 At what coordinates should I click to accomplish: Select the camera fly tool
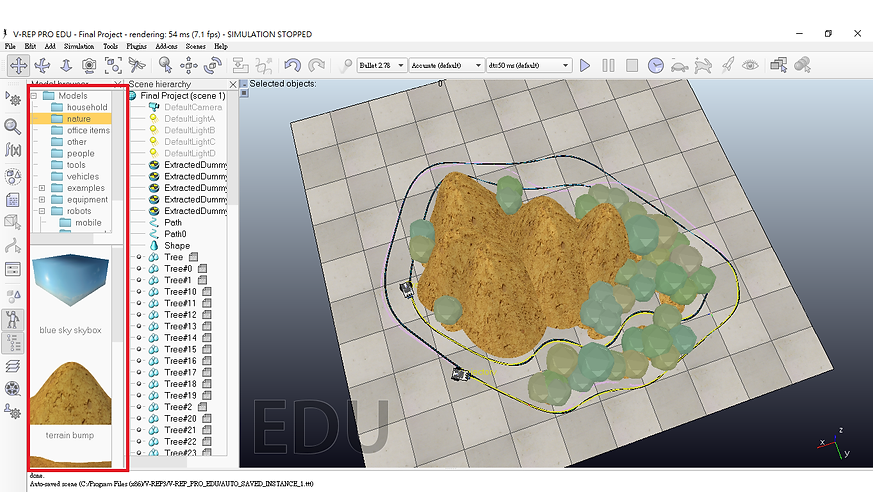point(136,66)
